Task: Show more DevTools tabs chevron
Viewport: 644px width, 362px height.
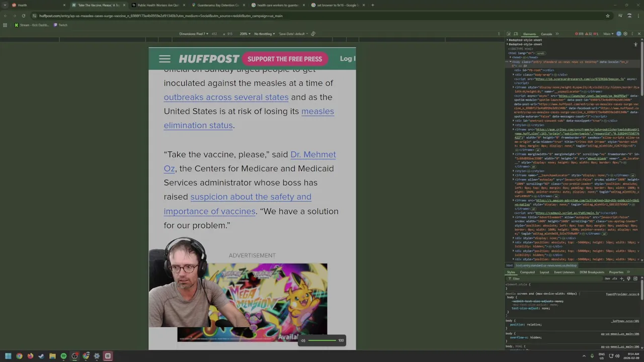Action: pos(557,34)
